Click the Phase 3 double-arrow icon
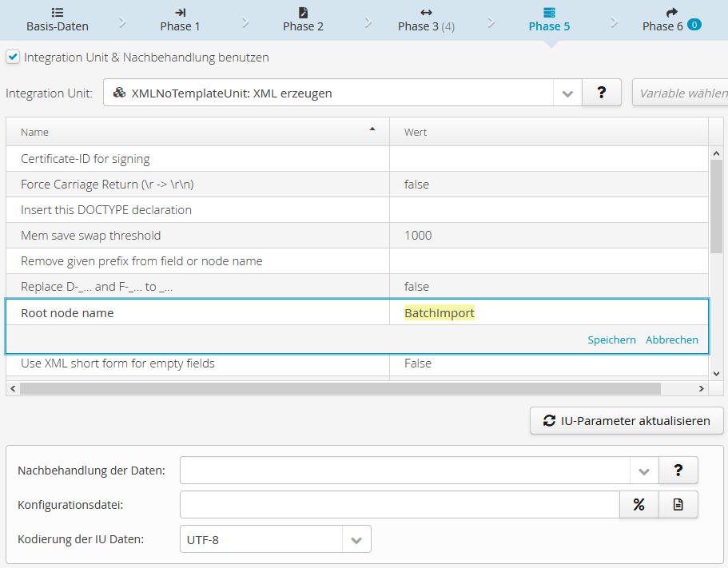Screen dimensions: 728x568 pyautogui.click(x=426, y=13)
